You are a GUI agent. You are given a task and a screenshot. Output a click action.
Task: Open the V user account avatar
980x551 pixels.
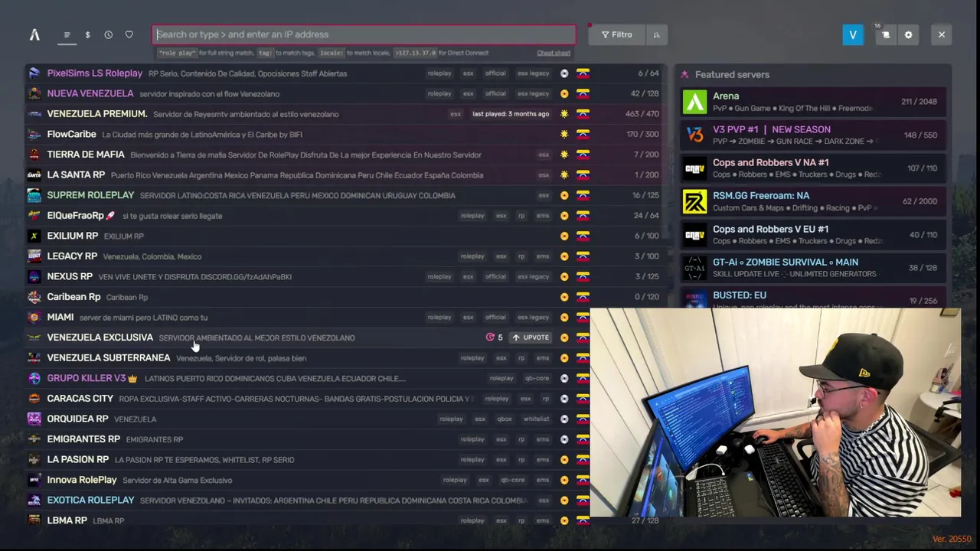pyautogui.click(x=853, y=34)
